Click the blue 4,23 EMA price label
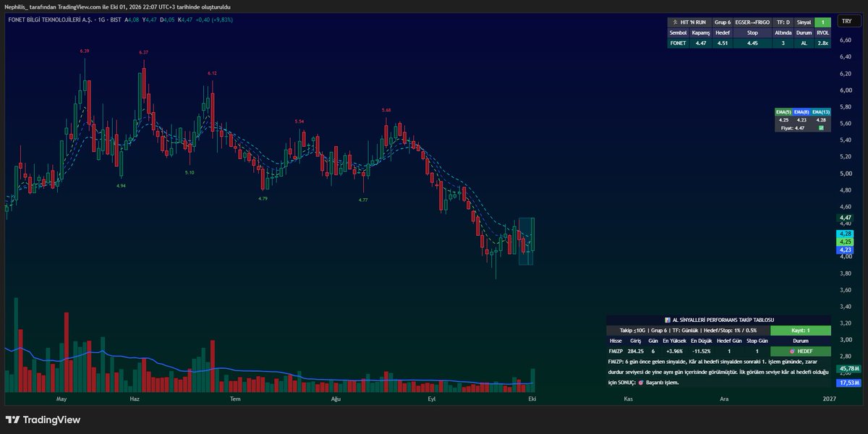868x434 pixels. coord(846,250)
